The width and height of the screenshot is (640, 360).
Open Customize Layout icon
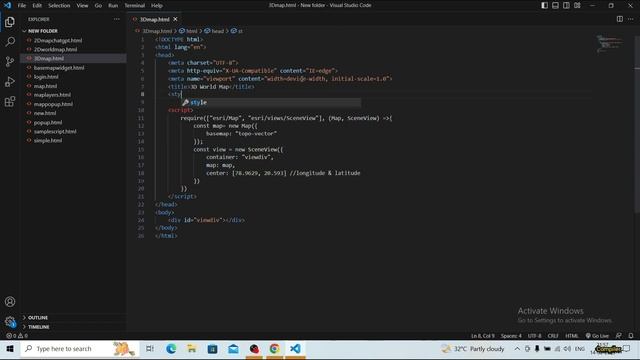click(x=577, y=5)
